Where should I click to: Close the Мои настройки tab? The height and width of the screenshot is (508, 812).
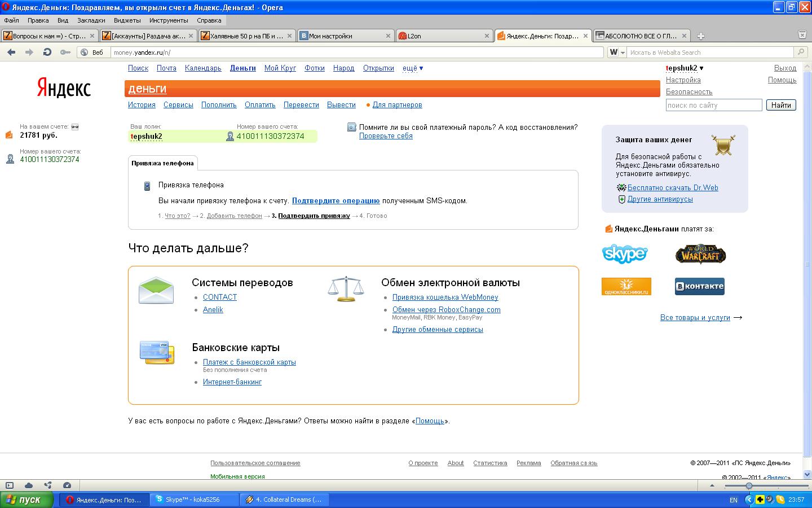pyautogui.click(x=388, y=36)
